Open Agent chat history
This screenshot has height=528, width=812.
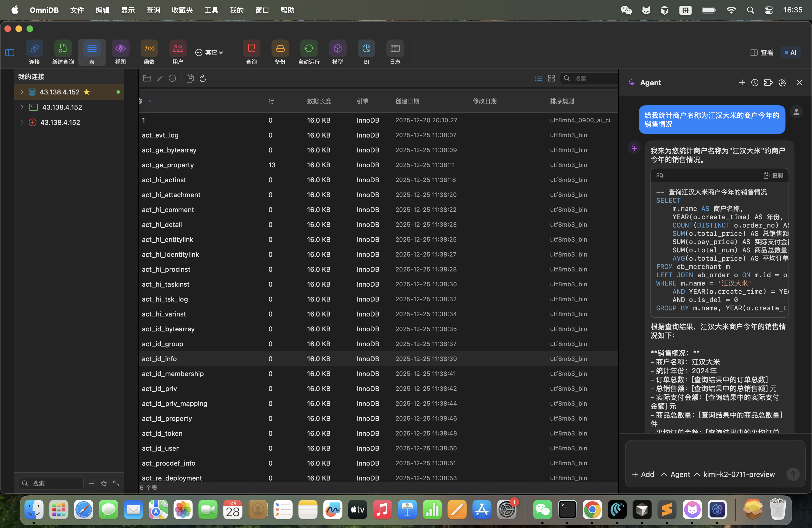754,83
